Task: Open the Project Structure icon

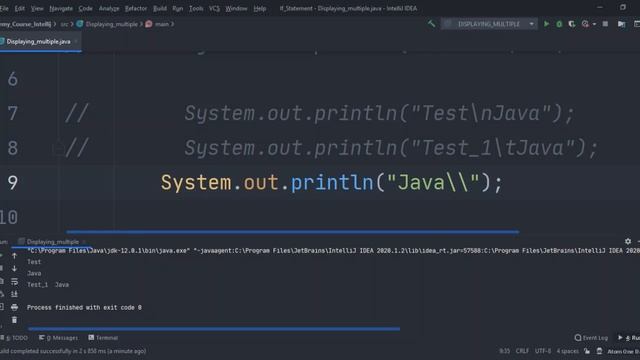Action: [621, 24]
